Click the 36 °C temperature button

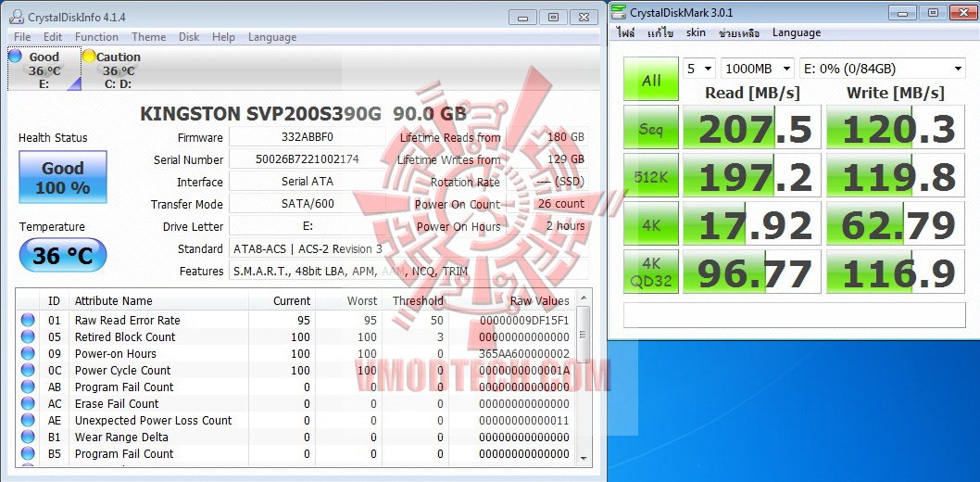[x=62, y=255]
